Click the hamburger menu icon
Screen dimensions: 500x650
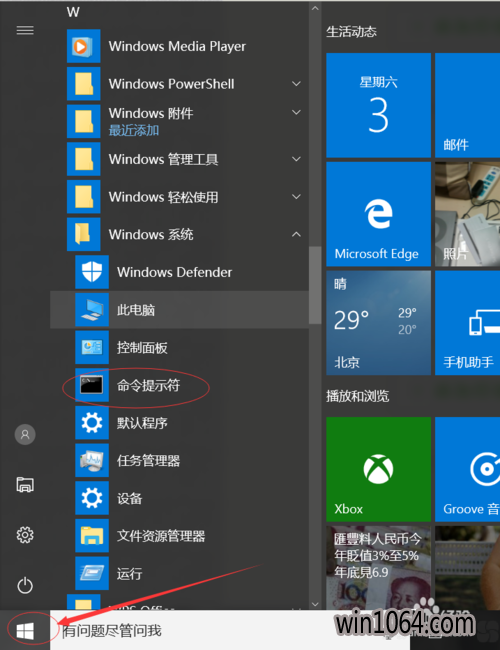point(25,30)
